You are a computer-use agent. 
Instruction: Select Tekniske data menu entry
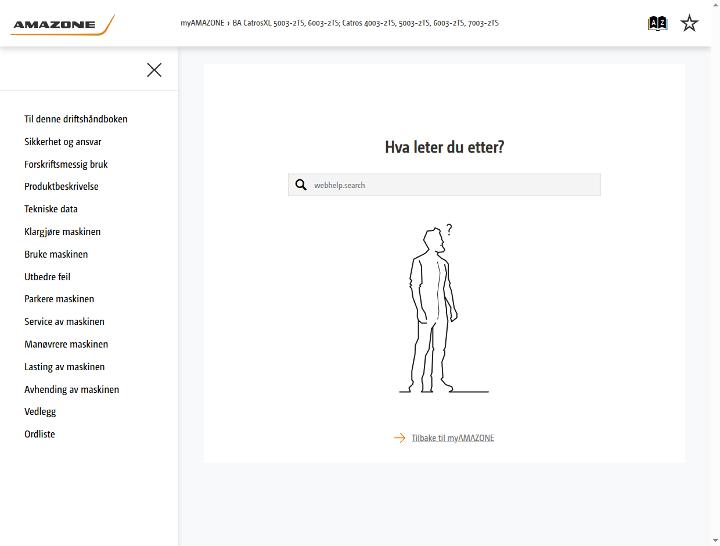click(x=51, y=209)
